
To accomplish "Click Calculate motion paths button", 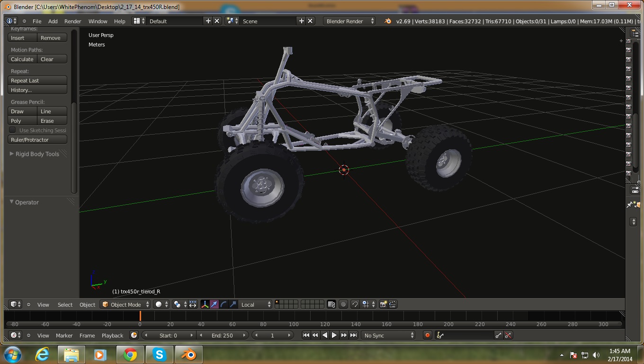I will [x=23, y=59].
